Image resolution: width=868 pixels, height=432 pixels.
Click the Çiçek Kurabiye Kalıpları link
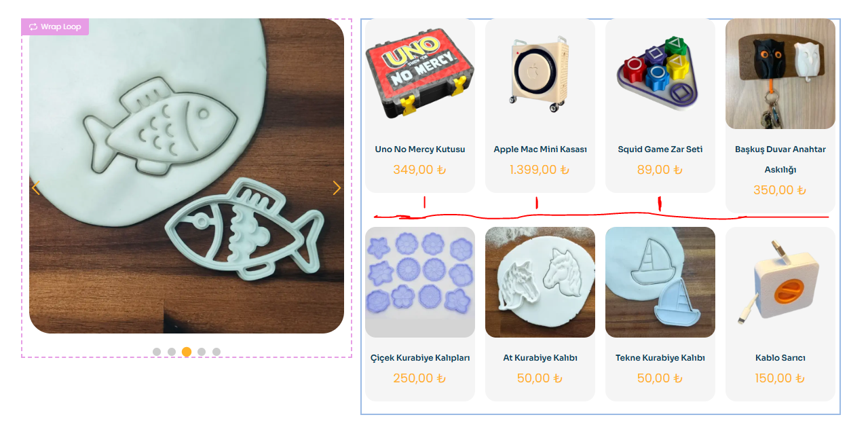point(420,358)
